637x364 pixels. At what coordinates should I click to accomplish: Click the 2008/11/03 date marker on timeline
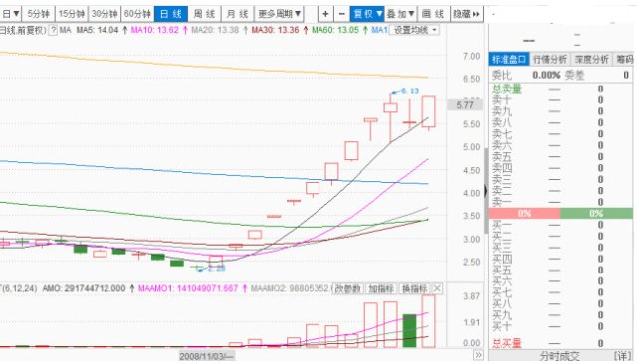pos(207,356)
